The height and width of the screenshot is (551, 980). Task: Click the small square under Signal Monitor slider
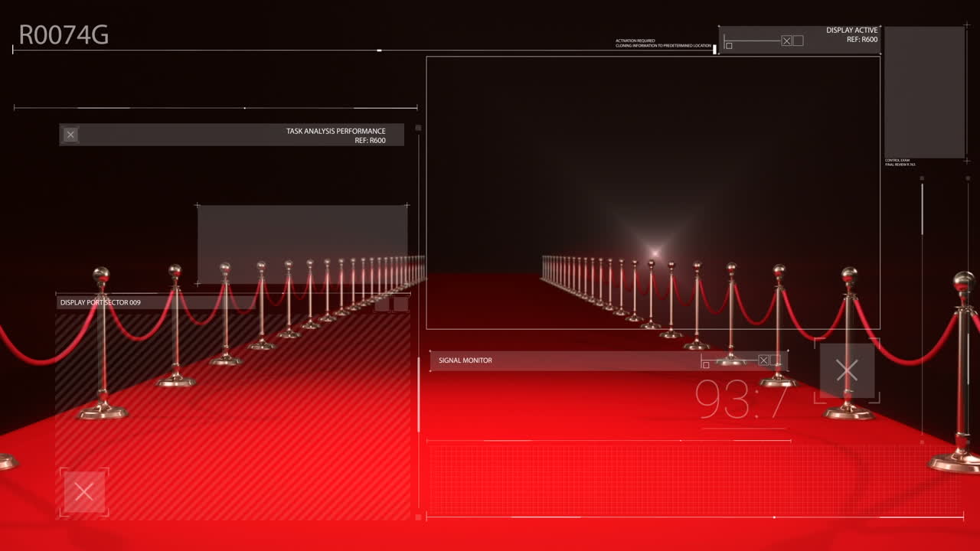tap(706, 365)
